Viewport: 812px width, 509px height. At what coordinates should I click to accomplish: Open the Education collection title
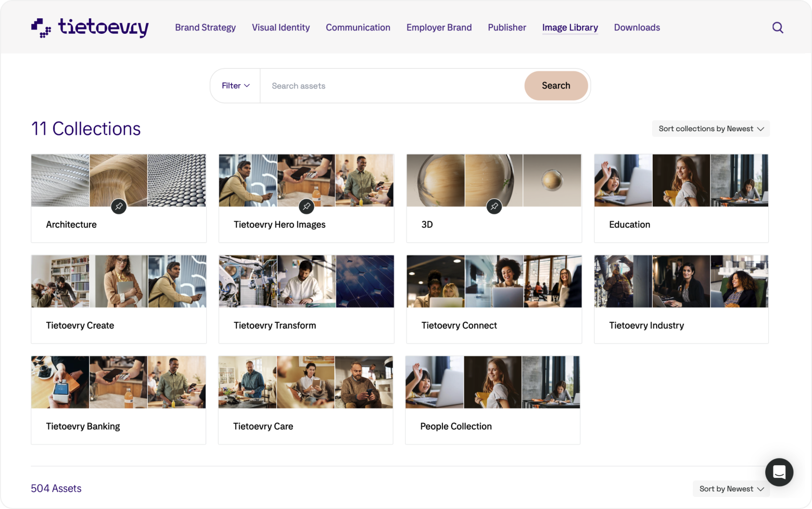coord(630,224)
